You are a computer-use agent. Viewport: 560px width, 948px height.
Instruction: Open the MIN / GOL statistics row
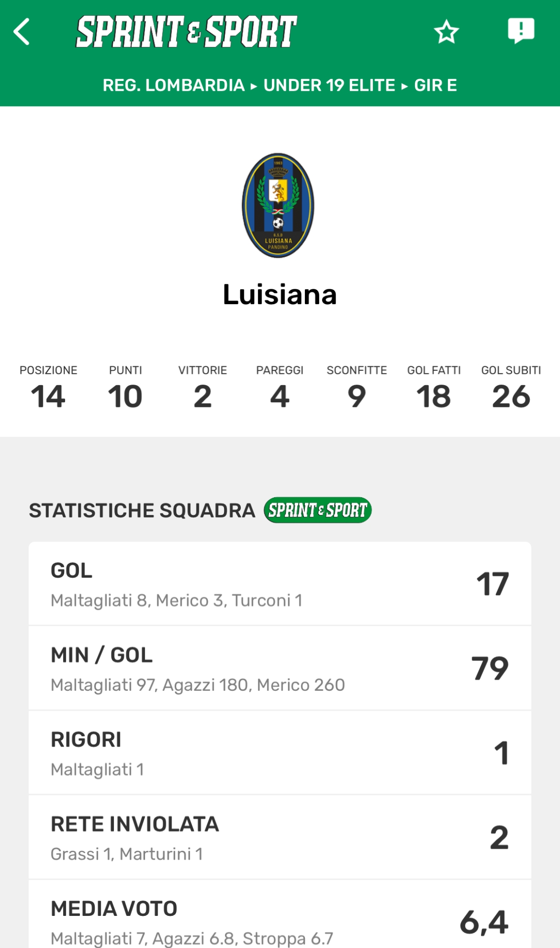pyautogui.click(x=280, y=669)
